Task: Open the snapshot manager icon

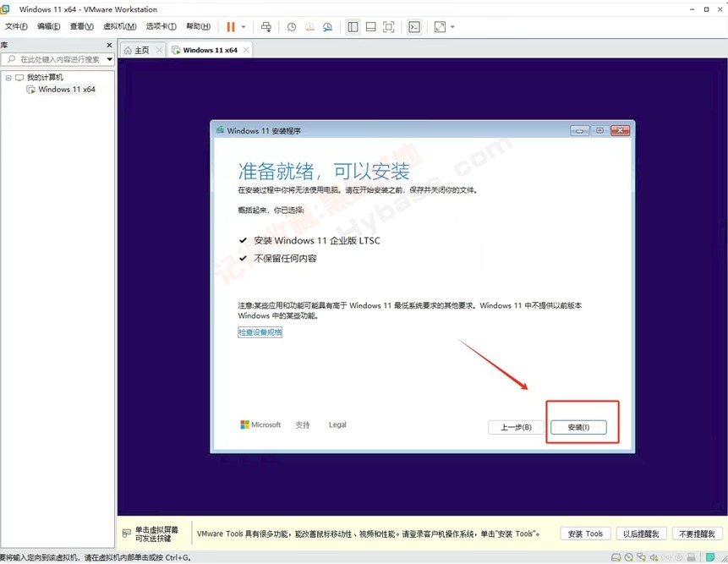Action: point(327,27)
